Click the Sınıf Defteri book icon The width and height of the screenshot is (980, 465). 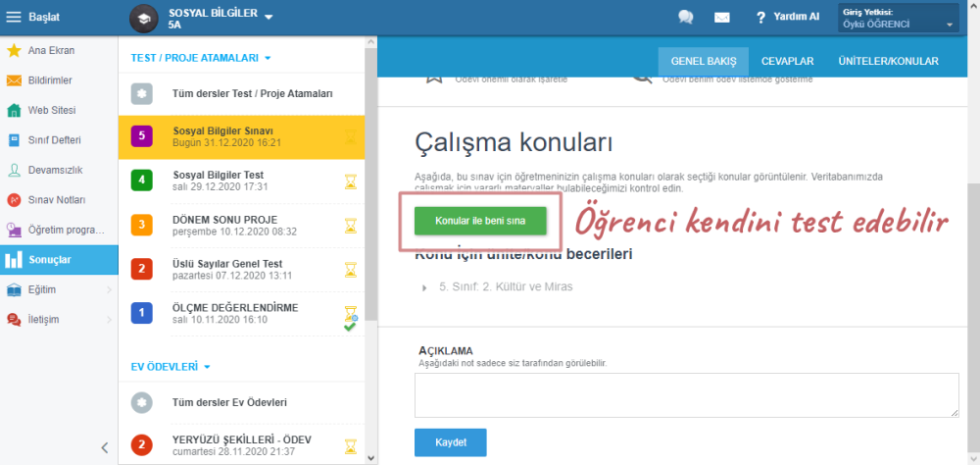tap(14, 140)
